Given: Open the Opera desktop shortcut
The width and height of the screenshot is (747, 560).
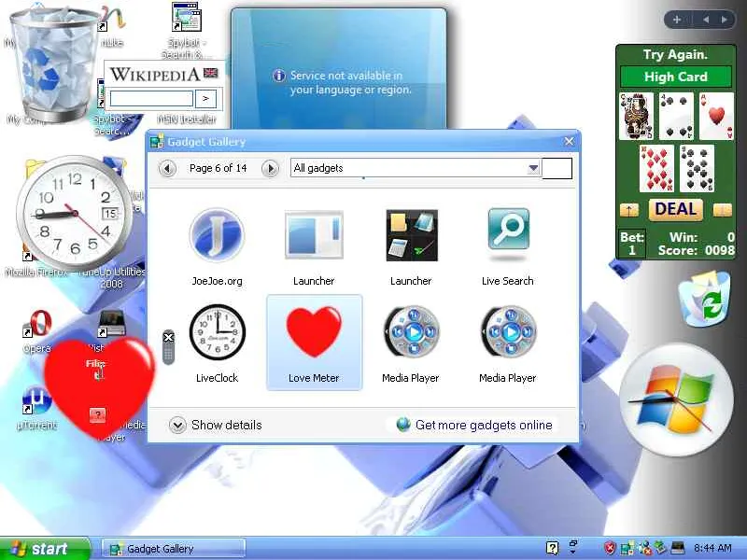Looking at the screenshot, I should click(37, 331).
